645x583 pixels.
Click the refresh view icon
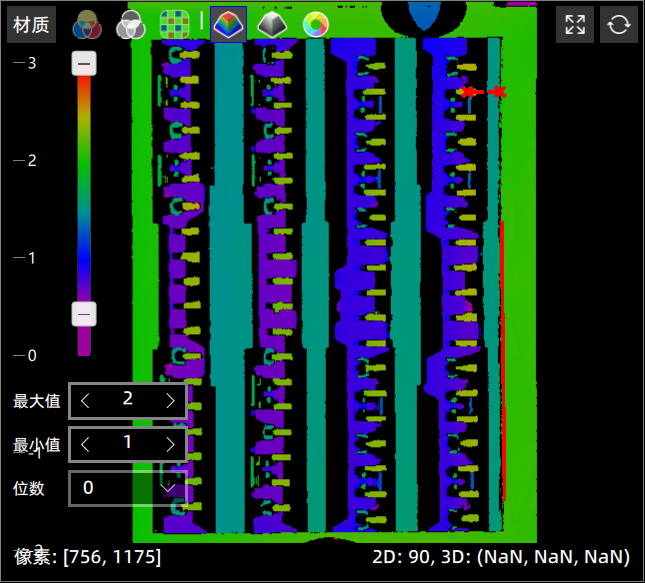point(619,25)
